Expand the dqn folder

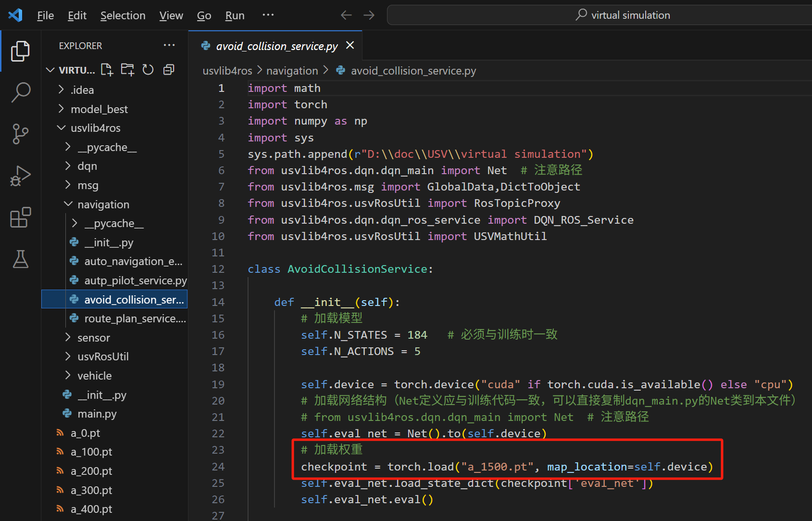(87, 166)
